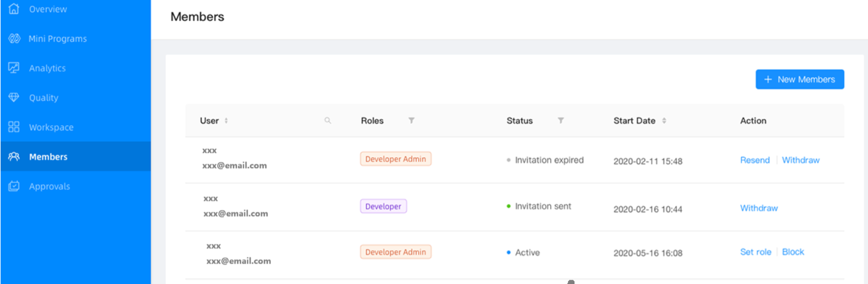868x284 pixels.
Task: Block the active Developer Admin member
Action: click(793, 252)
